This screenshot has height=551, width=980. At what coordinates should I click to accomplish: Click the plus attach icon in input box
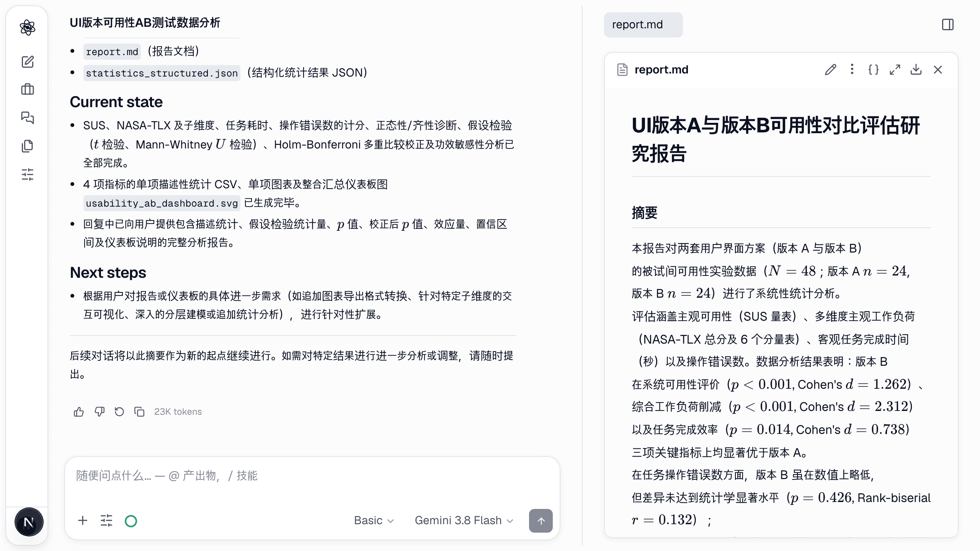pos(83,520)
